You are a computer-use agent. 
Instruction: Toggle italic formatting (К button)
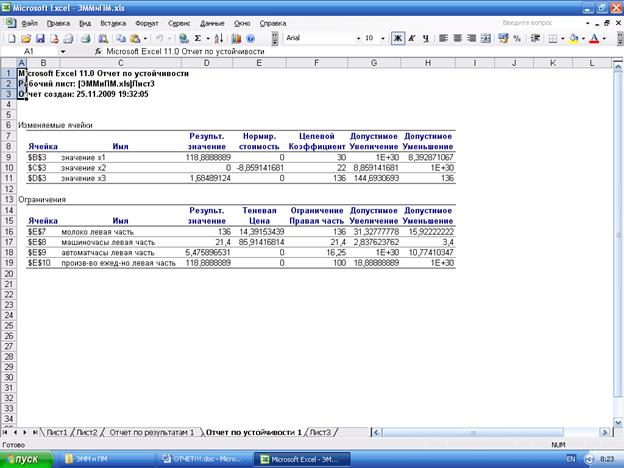tap(411, 38)
